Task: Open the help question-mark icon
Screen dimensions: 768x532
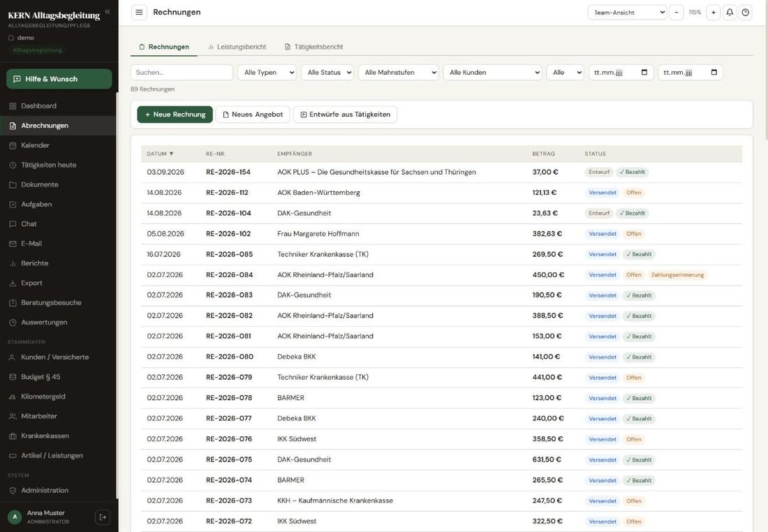Action: click(745, 13)
